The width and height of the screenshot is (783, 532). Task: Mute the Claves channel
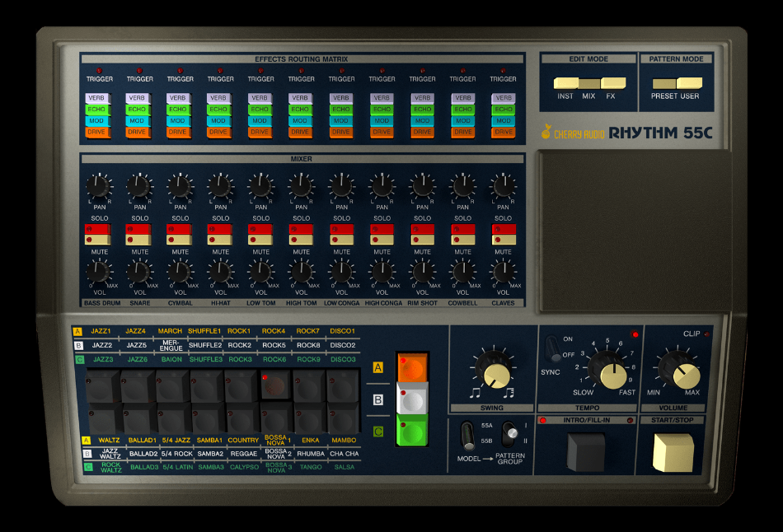click(x=504, y=240)
